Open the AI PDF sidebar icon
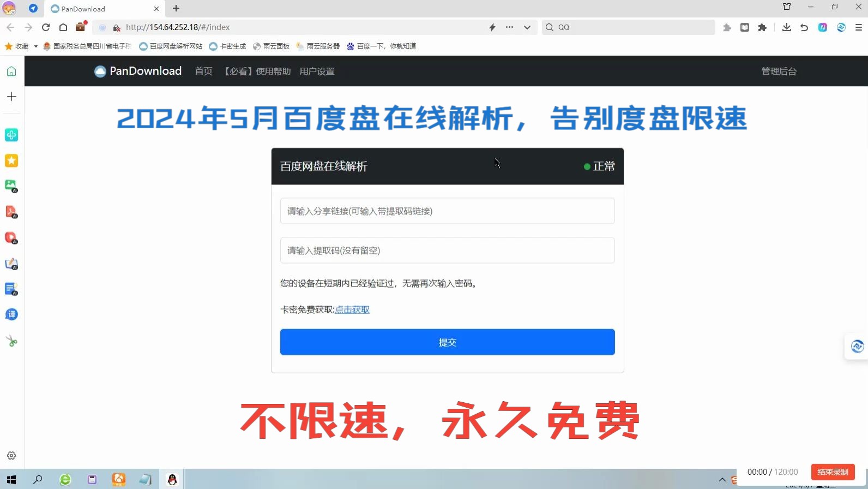The image size is (868, 489). [11, 212]
